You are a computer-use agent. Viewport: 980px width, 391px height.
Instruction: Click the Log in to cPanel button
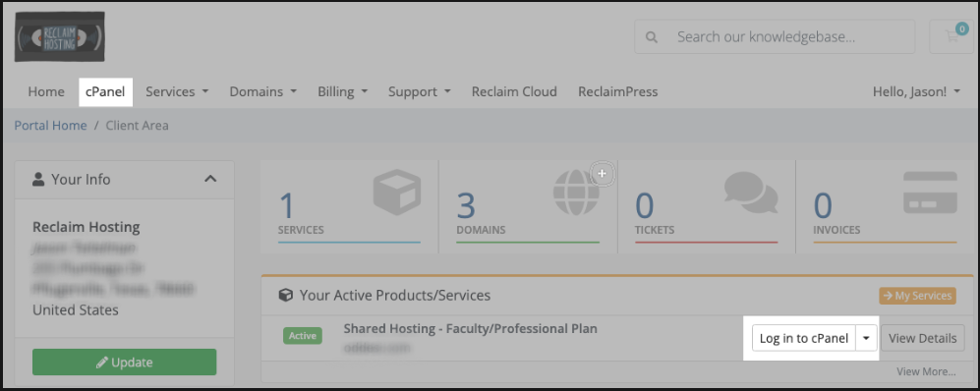[804, 338]
